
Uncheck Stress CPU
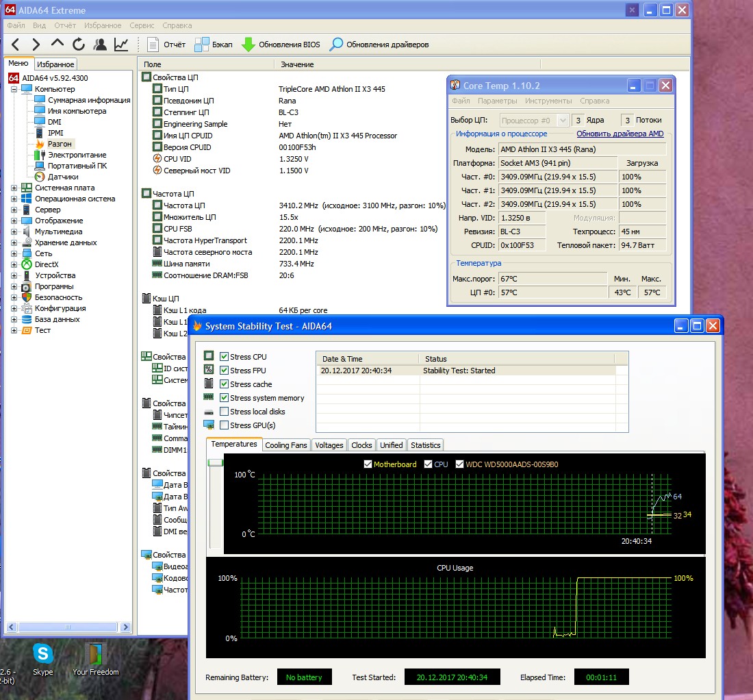pos(224,356)
